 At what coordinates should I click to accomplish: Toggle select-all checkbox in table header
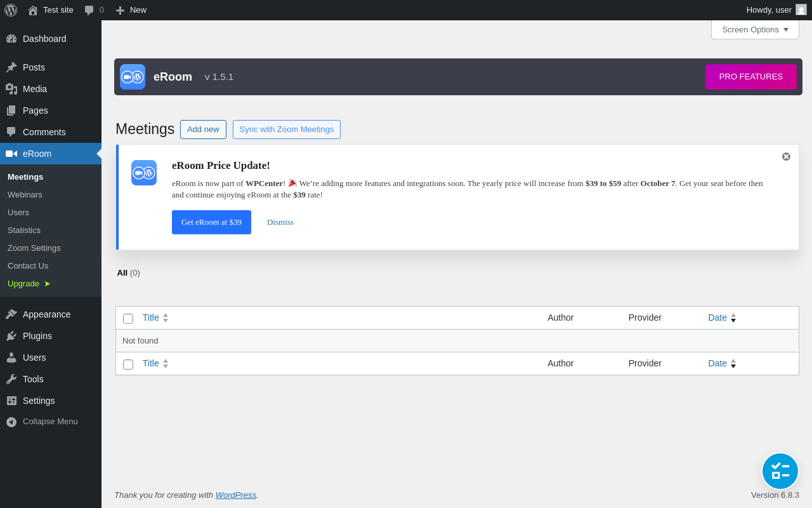[x=128, y=319]
